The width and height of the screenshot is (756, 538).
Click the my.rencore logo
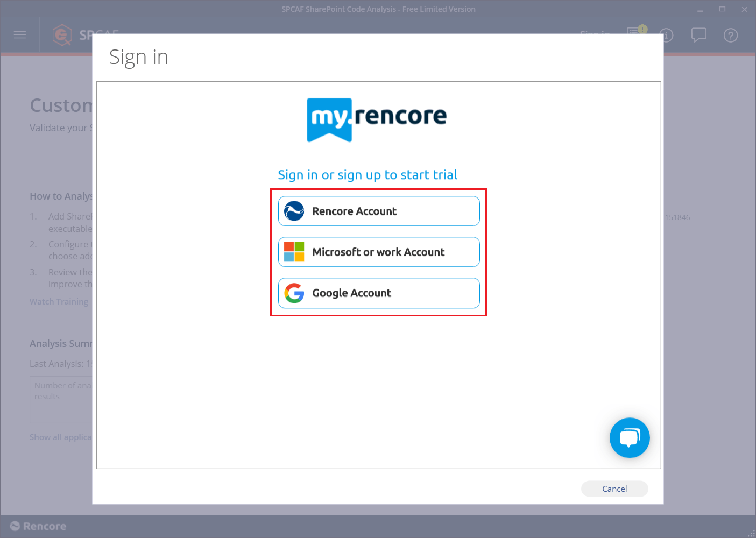pyautogui.click(x=377, y=120)
